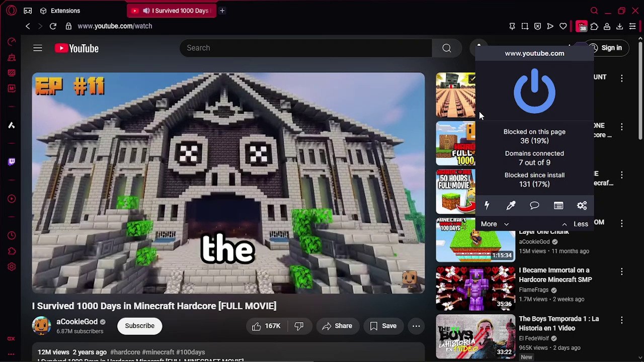Open the Extensions puzzle icon in toolbar
This screenshot has width=644, height=362.
point(594,26)
